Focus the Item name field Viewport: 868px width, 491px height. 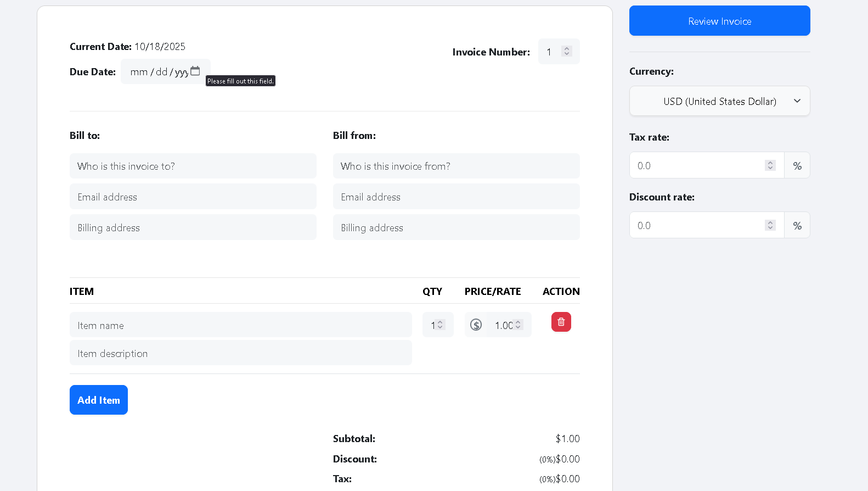[241, 325]
